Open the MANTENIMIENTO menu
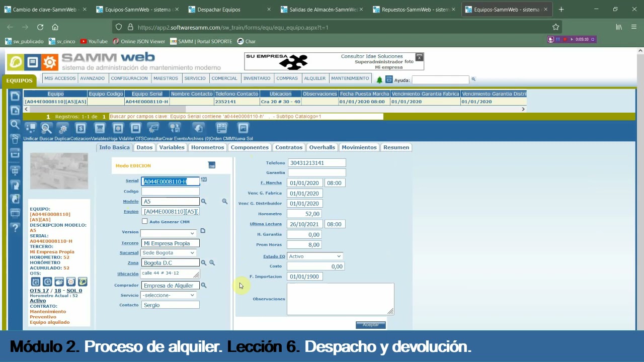This screenshot has width=644, height=362. click(x=350, y=78)
